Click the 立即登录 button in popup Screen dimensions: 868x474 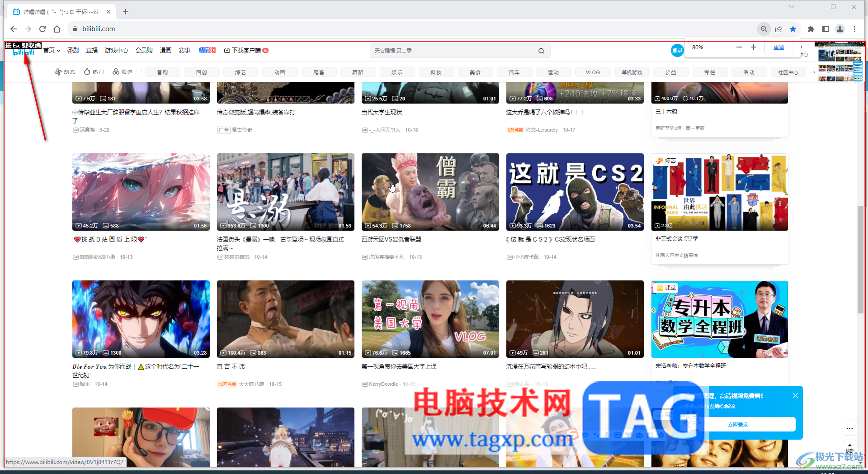738,424
